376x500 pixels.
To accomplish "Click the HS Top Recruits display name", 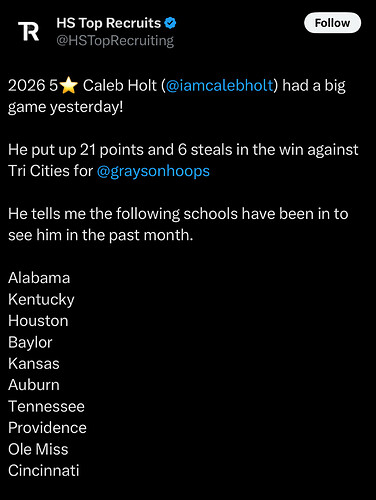I will 109,23.
